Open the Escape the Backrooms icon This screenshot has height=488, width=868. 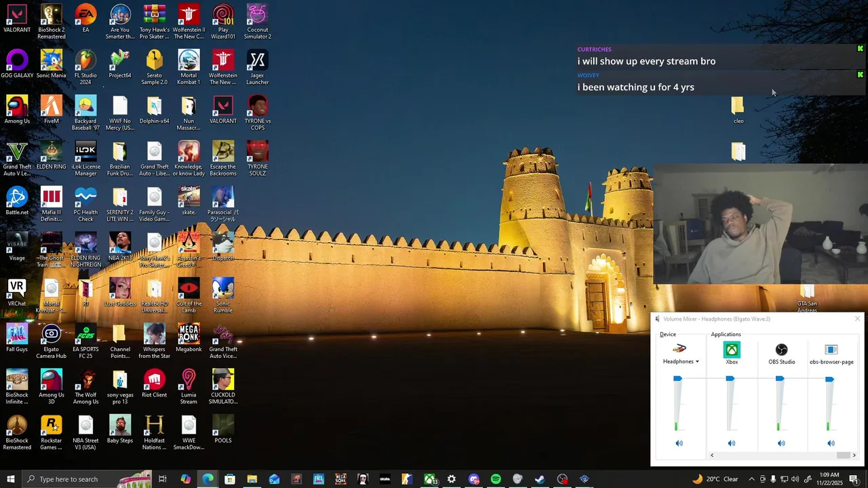click(x=223, y=159)
